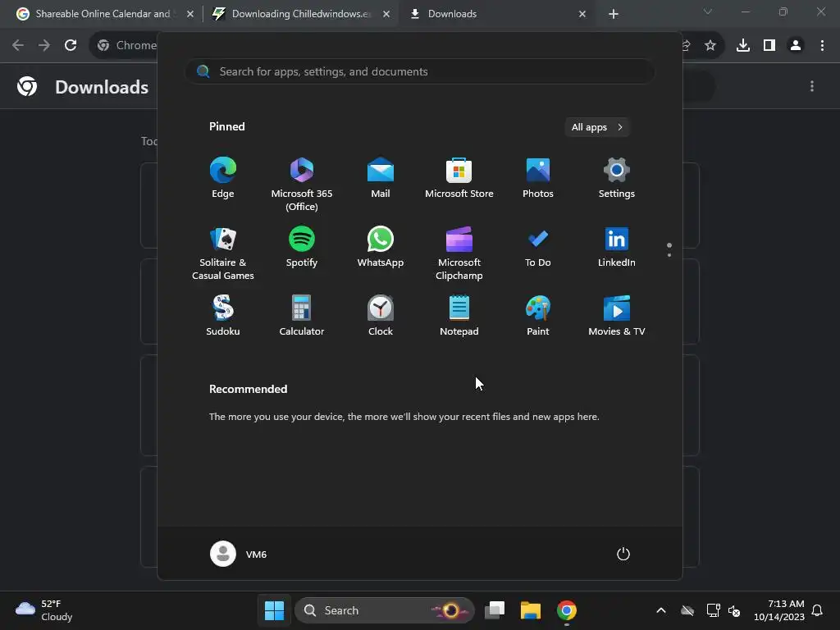
Task: Click OneDrive tray icon
Action: click(687, 610)
